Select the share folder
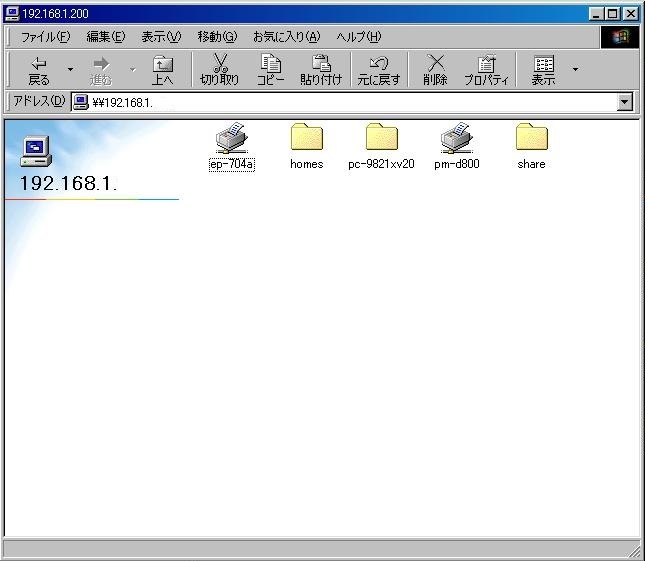 click(x=531, y=138)
